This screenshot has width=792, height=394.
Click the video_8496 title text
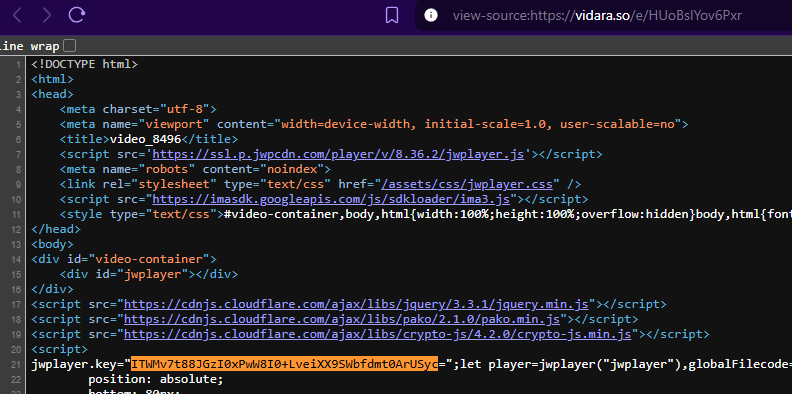pos(145,139)
